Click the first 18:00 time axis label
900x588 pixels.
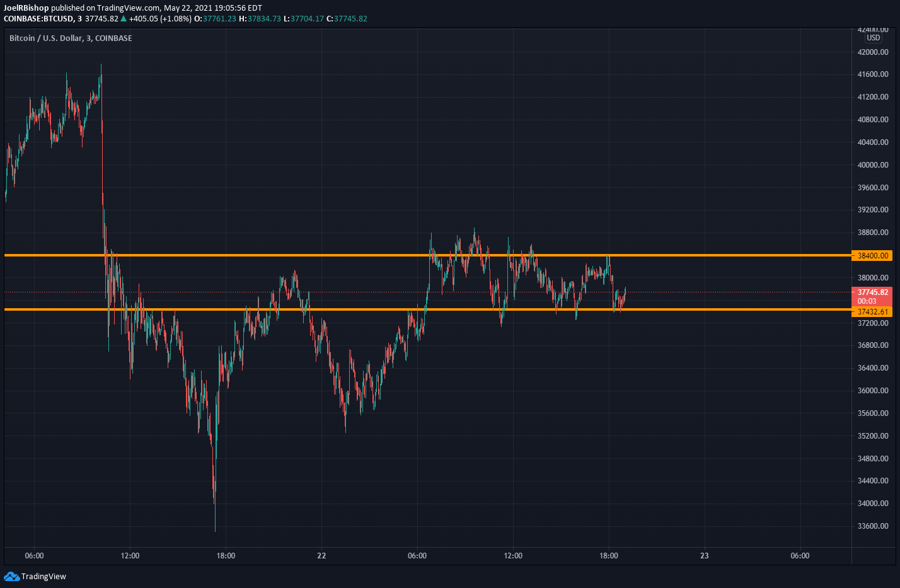pos(226,556)
